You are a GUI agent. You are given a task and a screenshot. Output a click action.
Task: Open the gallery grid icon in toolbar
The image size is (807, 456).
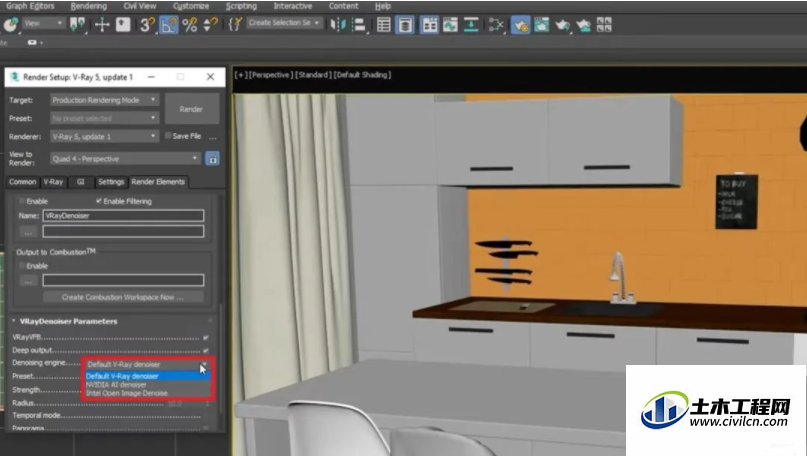pyautogui.click(x=604, y=24)
